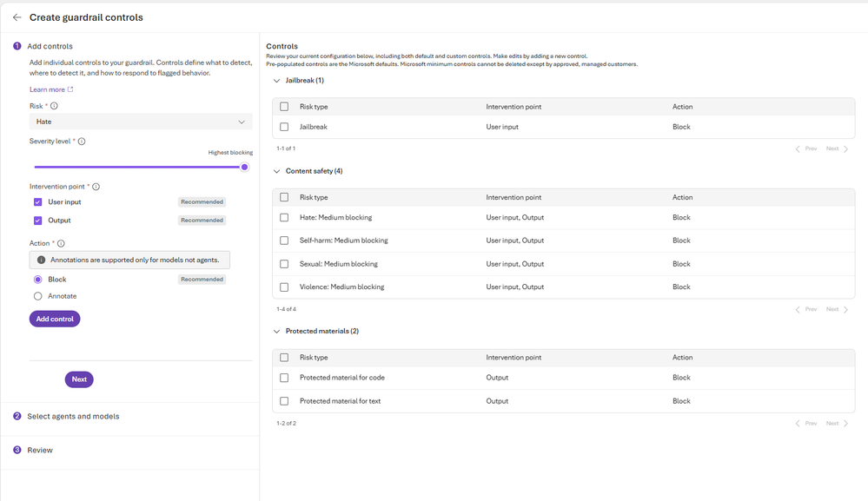Uncheck the Output intervention checkbox

click(x=37, y=221)
